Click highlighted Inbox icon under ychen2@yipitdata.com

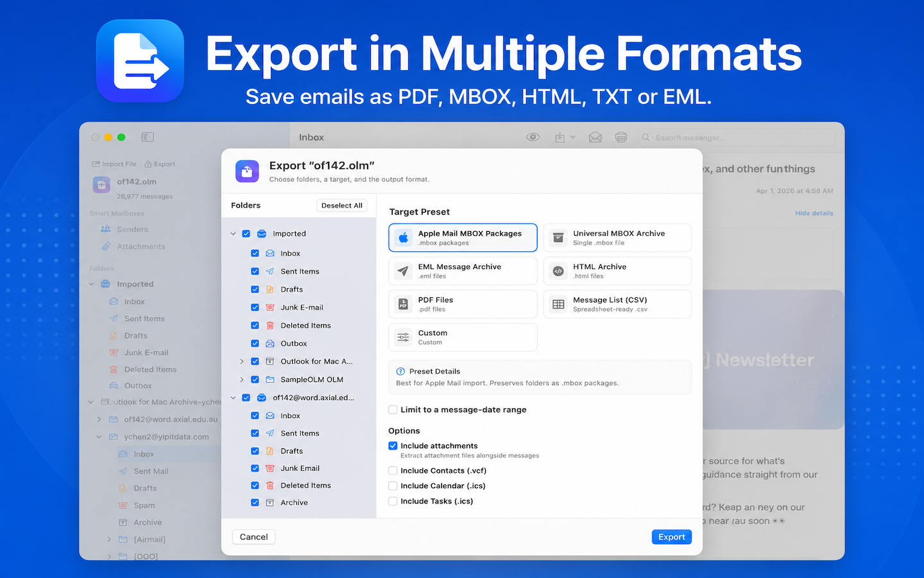[123, 454]
